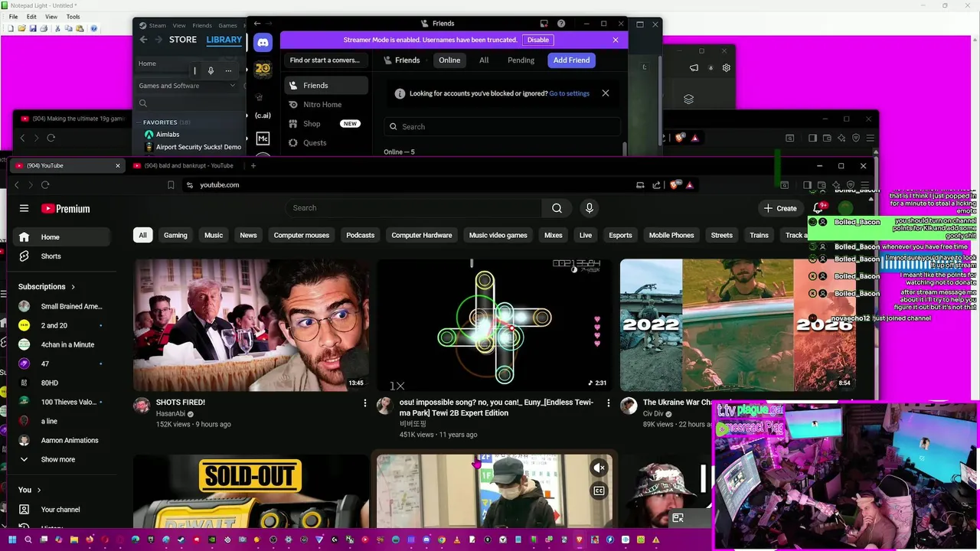980x551 pixels.
Task: Open more options for SHOTS FIRED! video
Action: click(x=365, y=403)
